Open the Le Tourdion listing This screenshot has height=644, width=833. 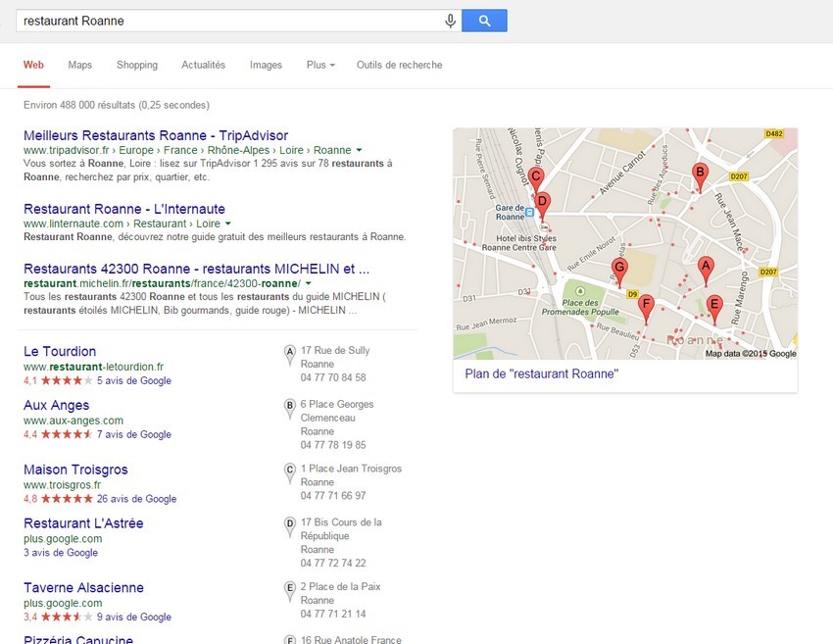60,351
